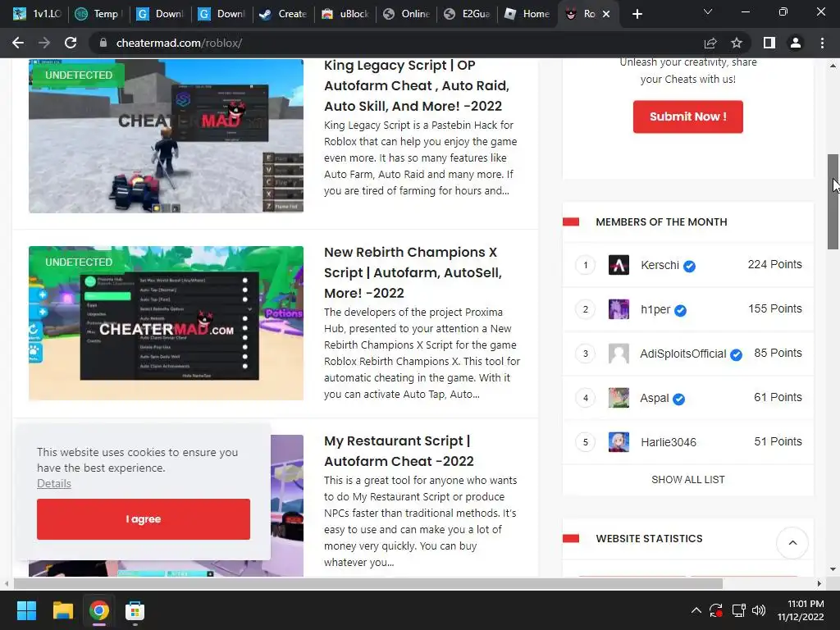840x630 pixels.
Task: Click AdiSploitsOfficial's verified badge
Action: click(736, 354)
